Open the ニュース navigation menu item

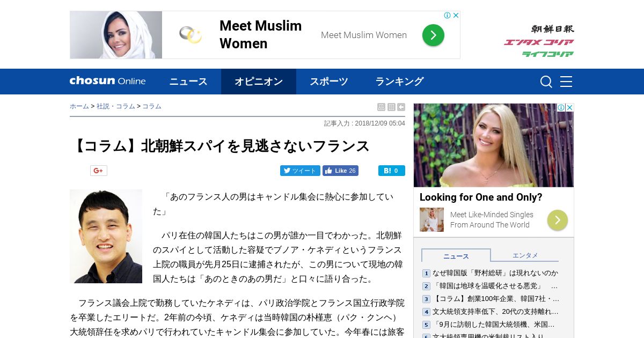tap(188, 82)
